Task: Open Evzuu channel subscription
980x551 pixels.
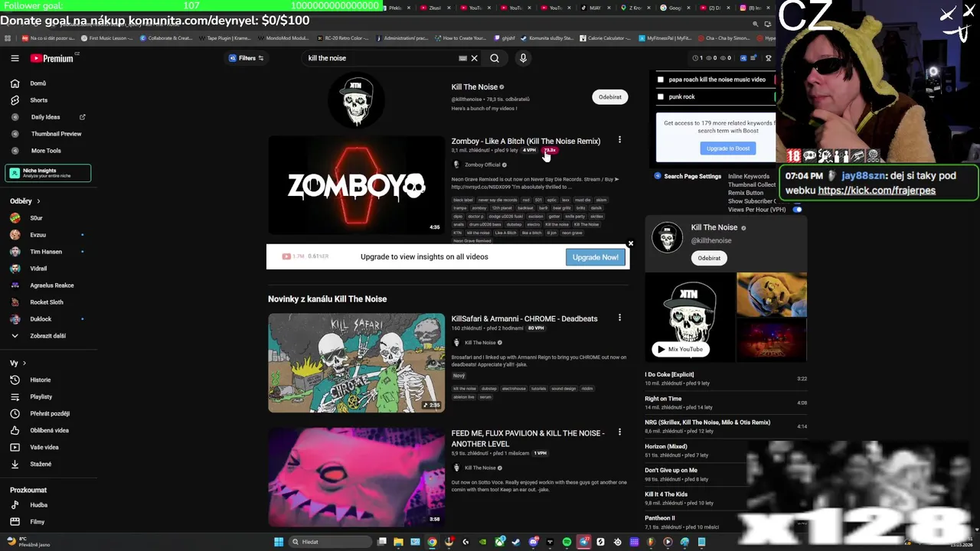Action: coord(38,235)
